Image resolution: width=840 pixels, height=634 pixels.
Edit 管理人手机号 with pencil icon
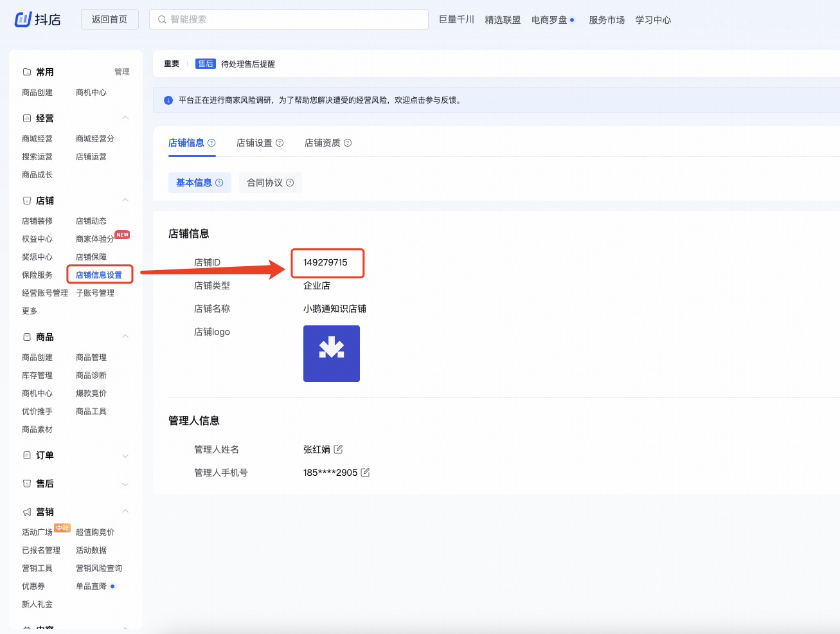[365, 472]
